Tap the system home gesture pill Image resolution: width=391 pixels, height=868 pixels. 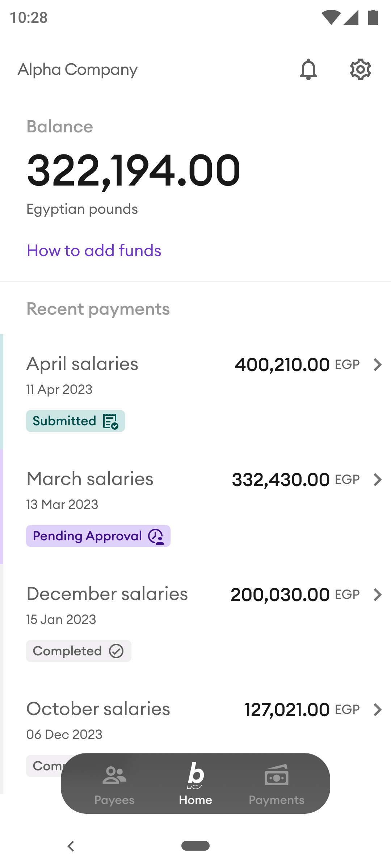[195, 846]
